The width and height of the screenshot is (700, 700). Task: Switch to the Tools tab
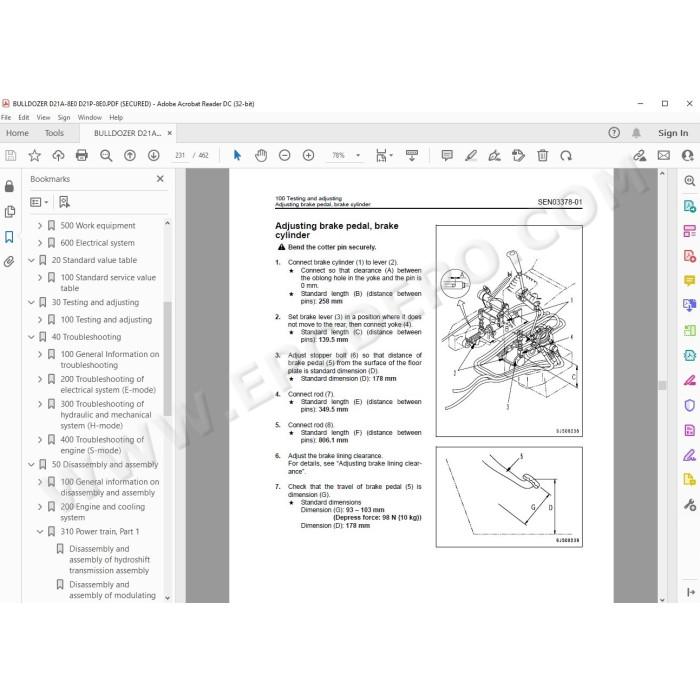54,133
